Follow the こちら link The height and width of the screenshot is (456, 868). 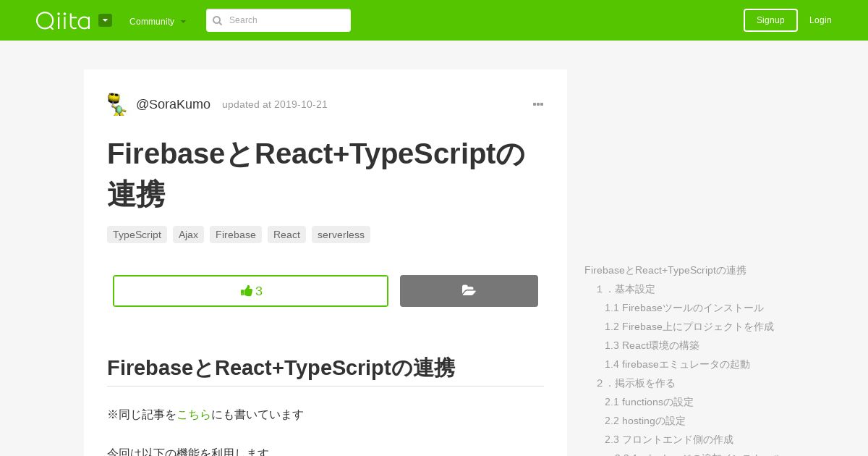click(x=194, y=415)
